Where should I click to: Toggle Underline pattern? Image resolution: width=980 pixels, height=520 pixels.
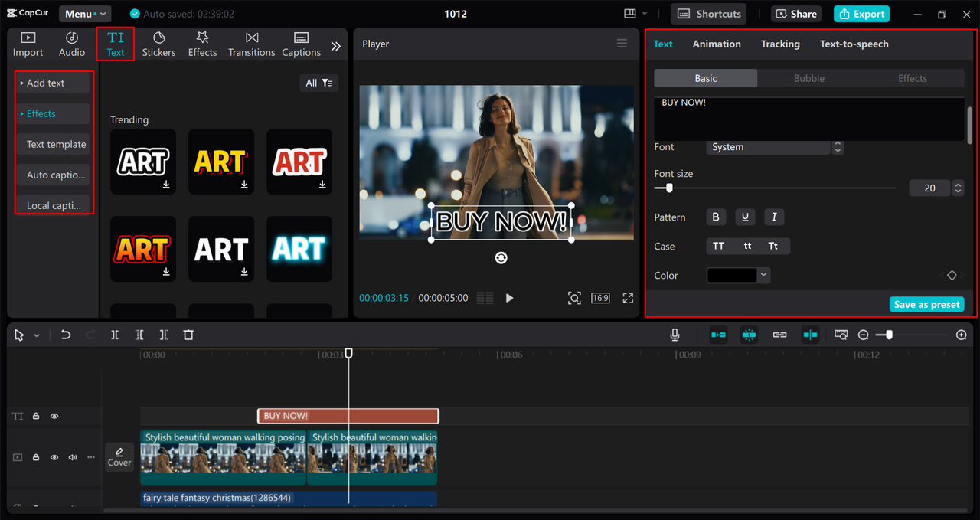click(x=745, y=217)
